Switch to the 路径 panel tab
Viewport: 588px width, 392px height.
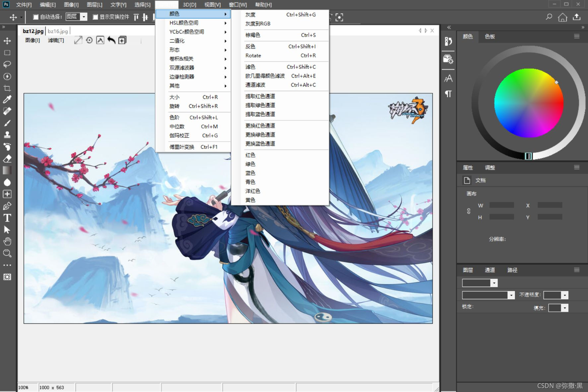[x=512, y=270]
